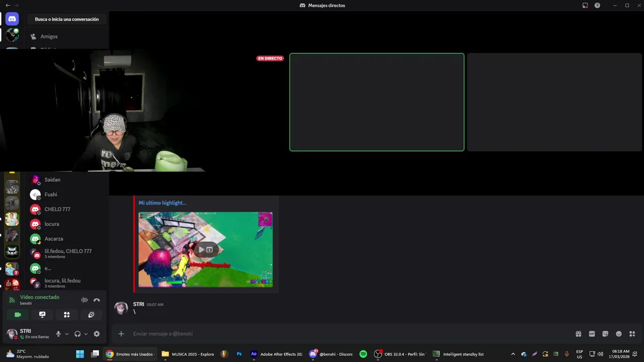This screenshot has height=362, width=644.
Task: Open the Amigos friends list
Action: (x=67, y=36)
